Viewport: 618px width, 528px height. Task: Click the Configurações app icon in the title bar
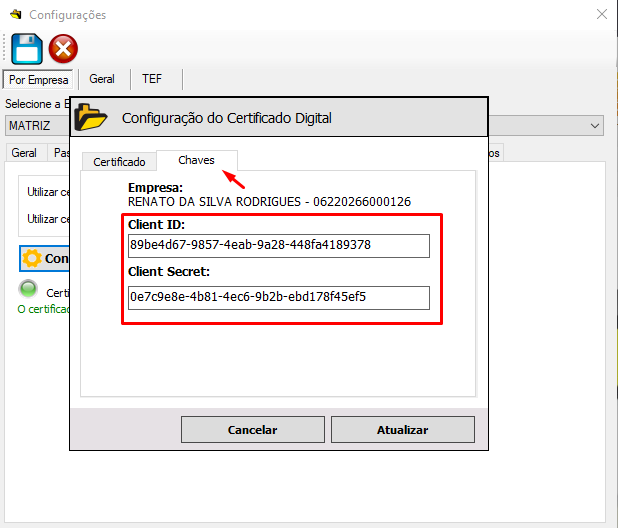[x=13, y=15]
